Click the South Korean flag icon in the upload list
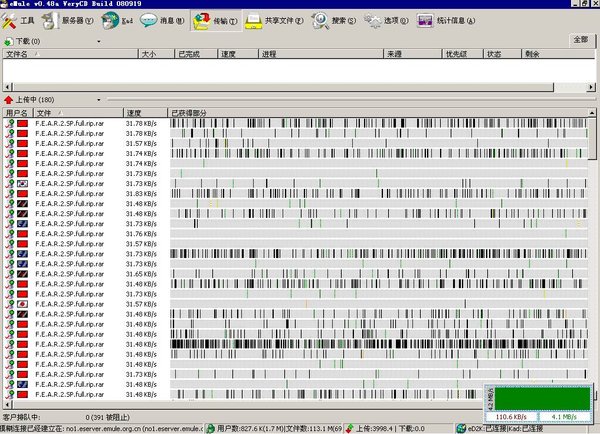 click(22, 184)
